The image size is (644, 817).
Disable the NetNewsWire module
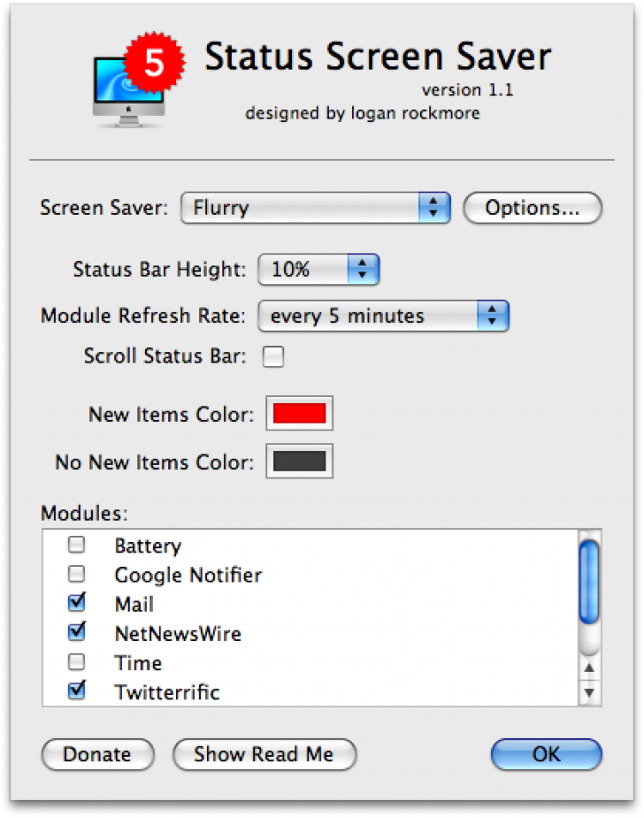[77, 632]
